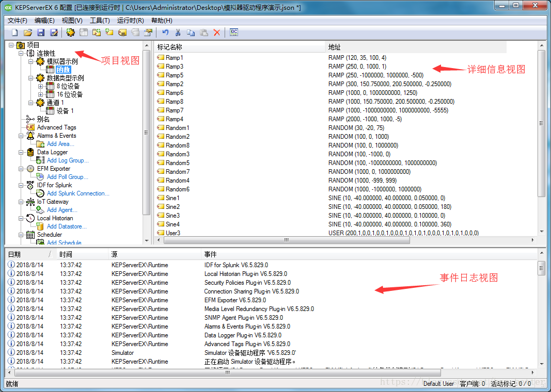Select the 设备 1 tree item
551x392 pixels.
[65, 111]
